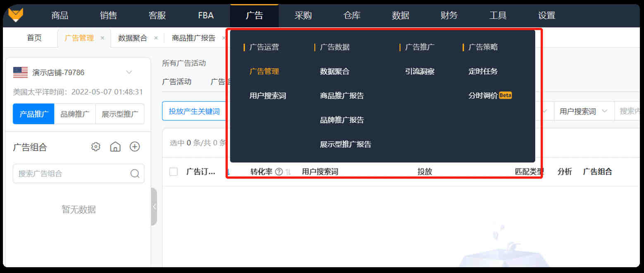Click the fox logo icon
644x273 pixels.
click(16, 15)
